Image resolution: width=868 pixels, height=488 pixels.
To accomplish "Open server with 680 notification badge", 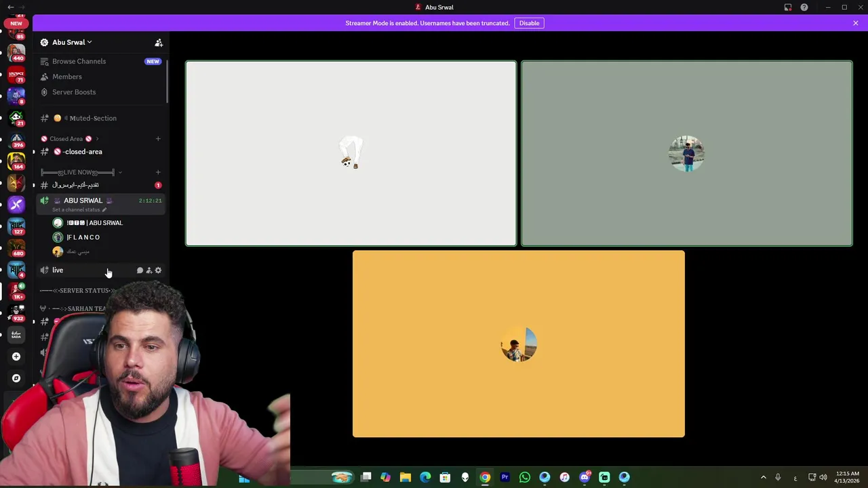I will click(x=16, y=247).
